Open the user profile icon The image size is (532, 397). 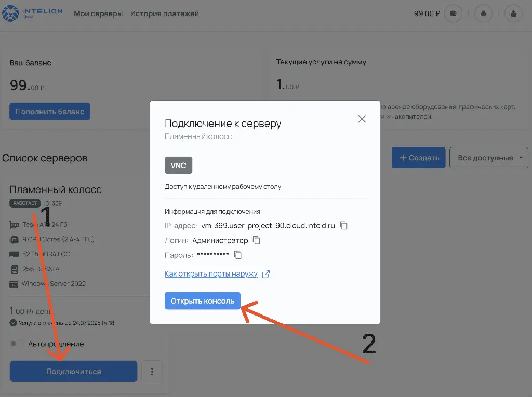pyautogui.click(x=513, y=14)
